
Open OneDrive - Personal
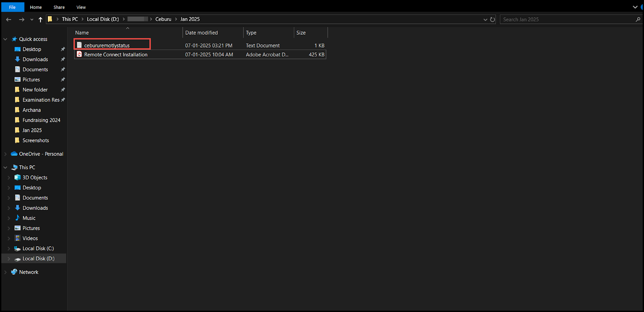point(41,154)
